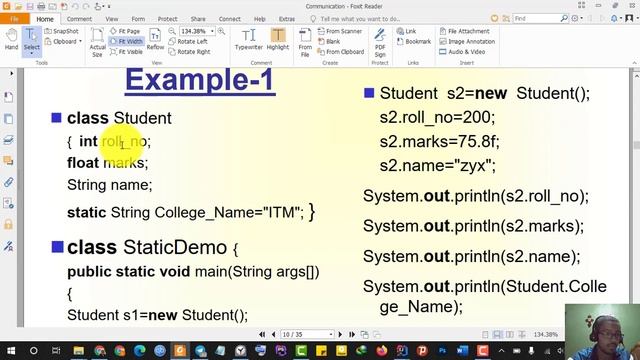Open the Bookmarks side panel

pos(8,97)
